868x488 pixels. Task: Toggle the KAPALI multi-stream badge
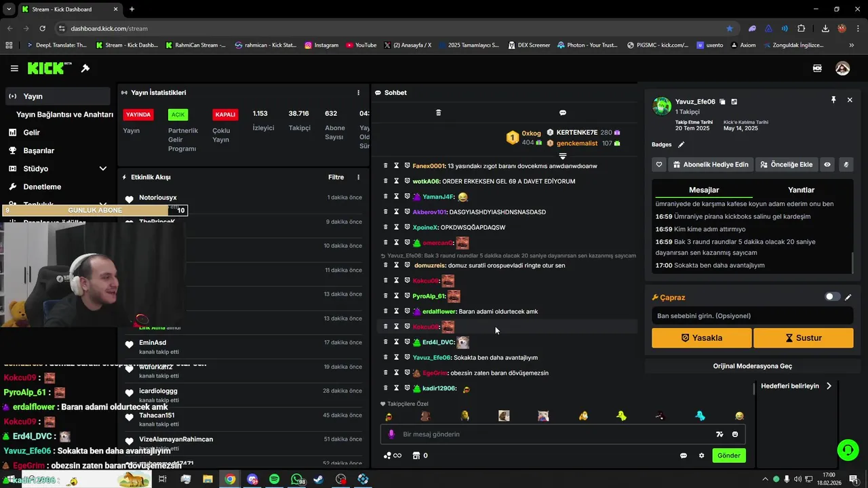tap(225, 115)
